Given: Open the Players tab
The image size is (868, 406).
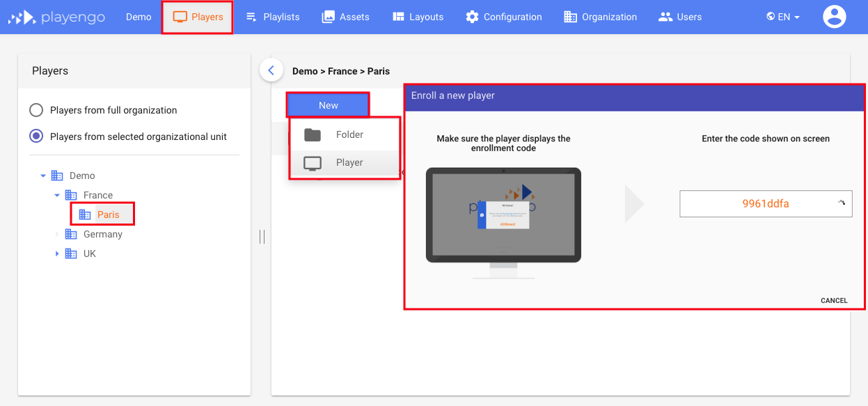Looking at the screenshot, I should (x=198, y=17).
